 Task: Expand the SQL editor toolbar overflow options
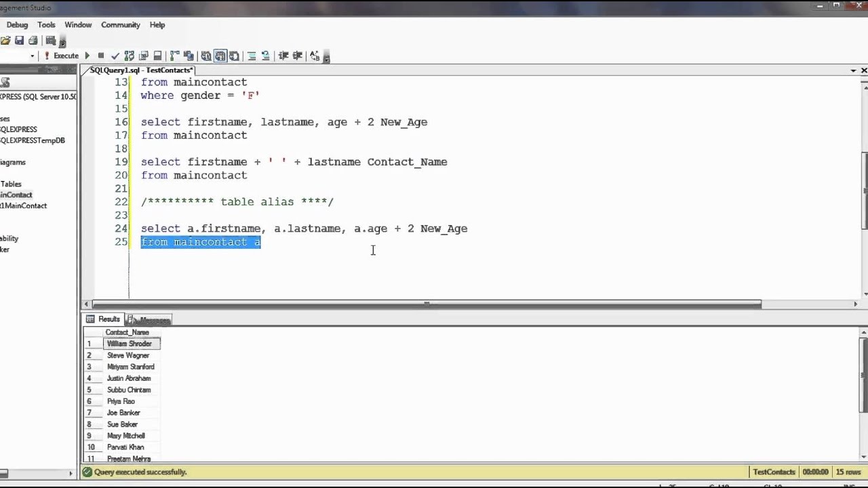click(326, 57)
